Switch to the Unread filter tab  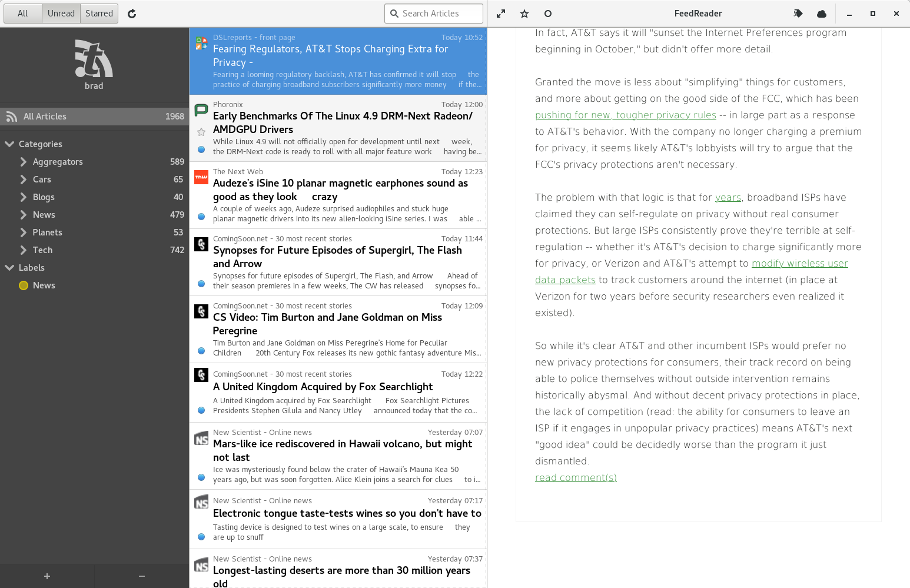61,14
